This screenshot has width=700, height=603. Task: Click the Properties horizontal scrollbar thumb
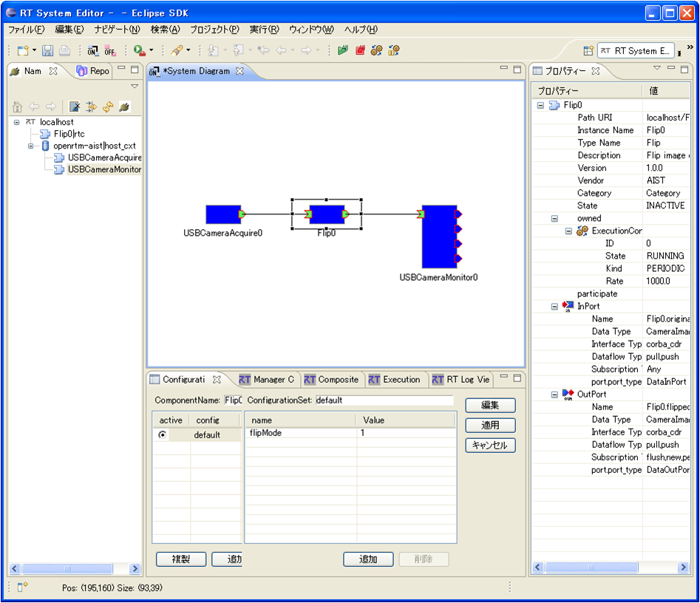pyautogui.click(x=591, y=568)
